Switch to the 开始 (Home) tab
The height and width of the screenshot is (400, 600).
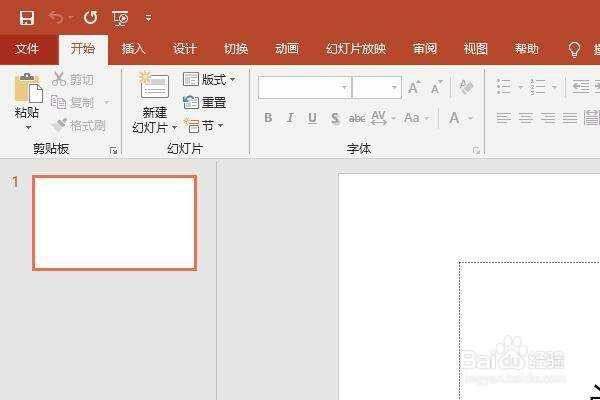[x=83, y=49]
